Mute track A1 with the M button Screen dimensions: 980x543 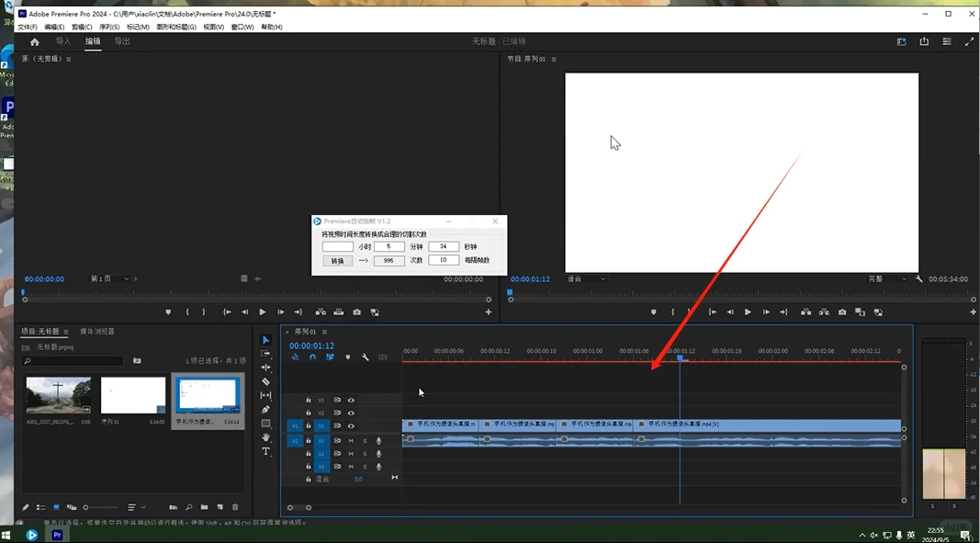(x=351, y=441)
